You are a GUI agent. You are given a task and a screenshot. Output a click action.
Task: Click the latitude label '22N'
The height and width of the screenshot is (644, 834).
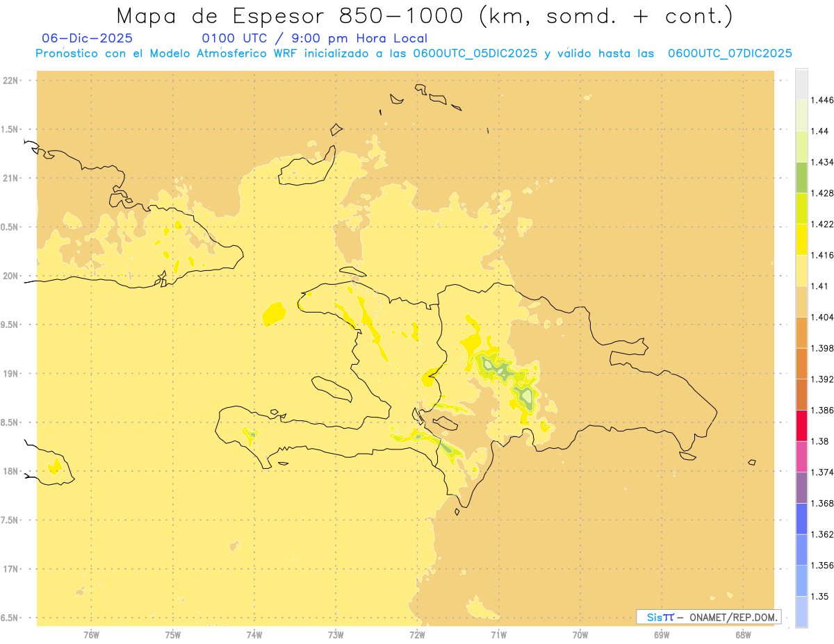(11, 81)
